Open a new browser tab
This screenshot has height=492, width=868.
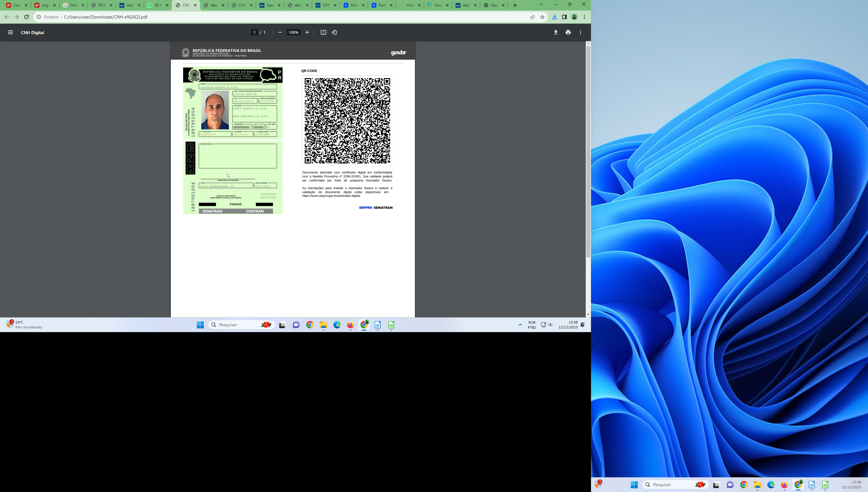tap(515, 5)
